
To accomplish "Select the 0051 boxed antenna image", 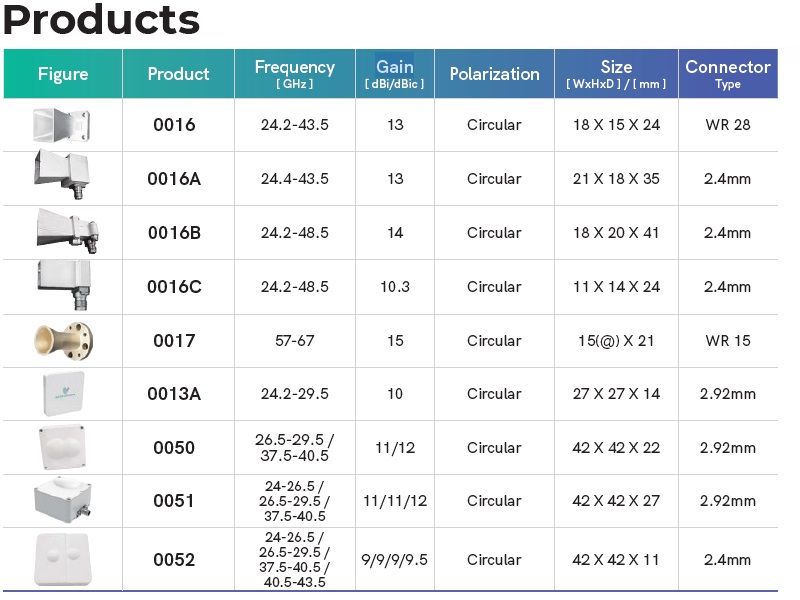I will (62, 500).
